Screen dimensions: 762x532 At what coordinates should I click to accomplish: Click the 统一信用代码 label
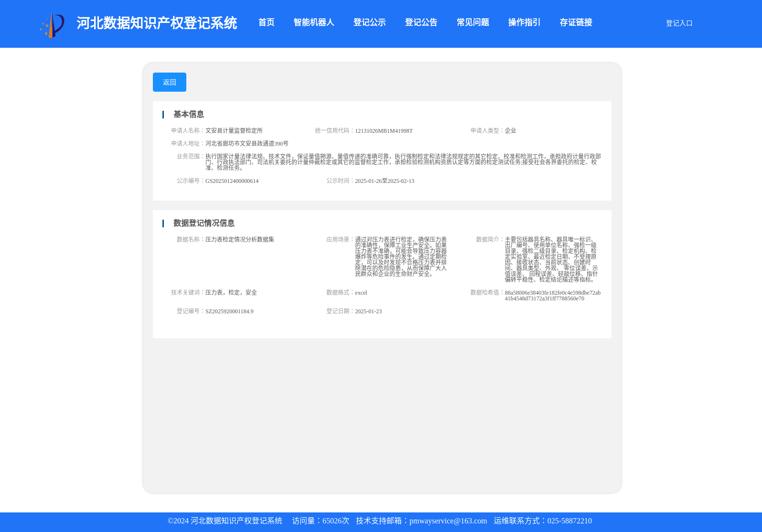pos(335,130)
